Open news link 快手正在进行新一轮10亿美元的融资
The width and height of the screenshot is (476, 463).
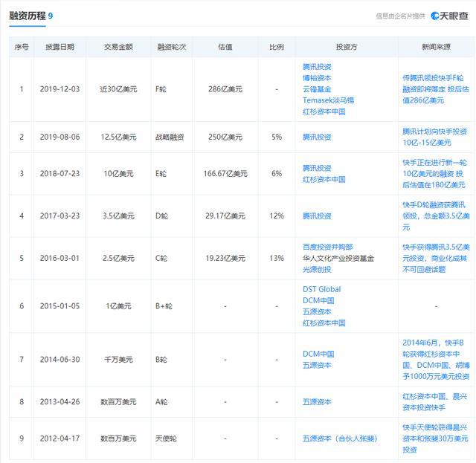[x=434, y=174]
